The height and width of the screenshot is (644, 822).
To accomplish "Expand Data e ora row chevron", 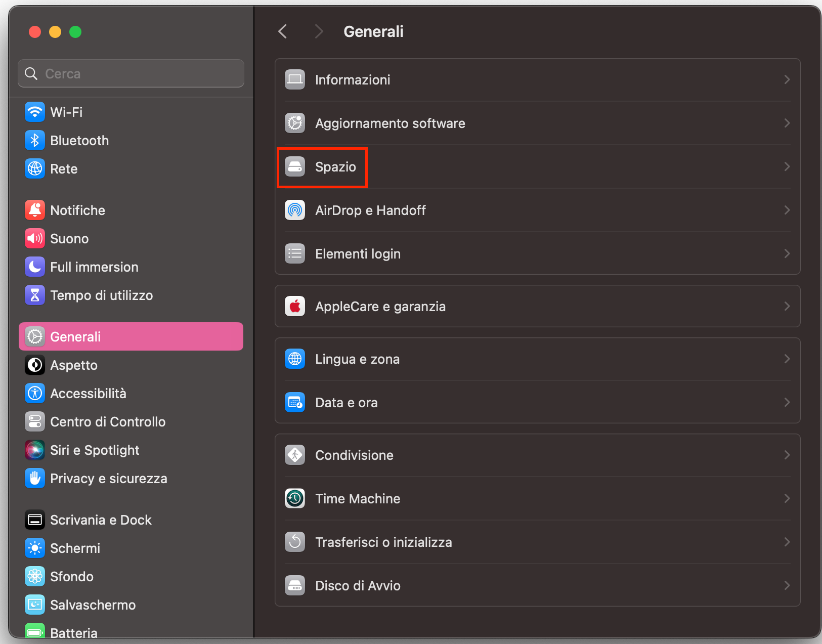I will [x=787, y=402].
